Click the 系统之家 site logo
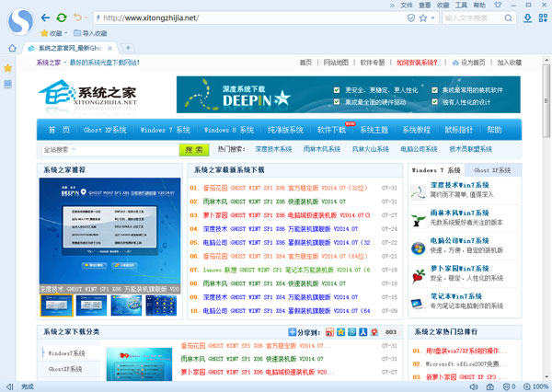 tap(87, 93)
